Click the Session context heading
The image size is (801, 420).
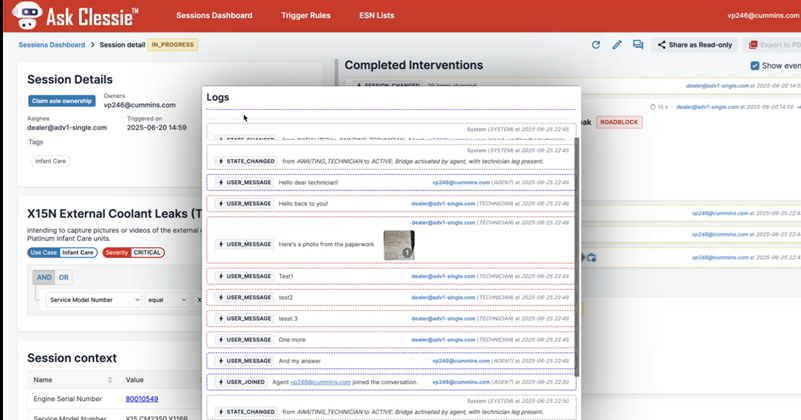coord(72,358)
